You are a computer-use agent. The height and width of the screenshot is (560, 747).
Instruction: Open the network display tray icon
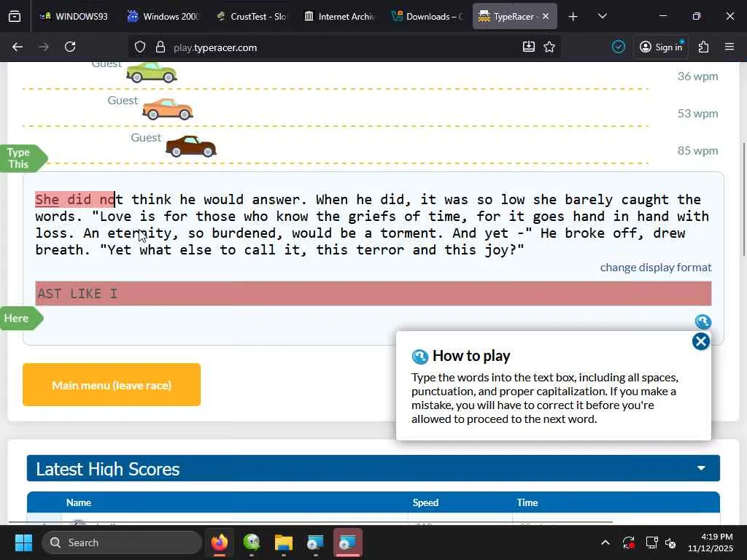pyautogui.click(x=651, y=542)
